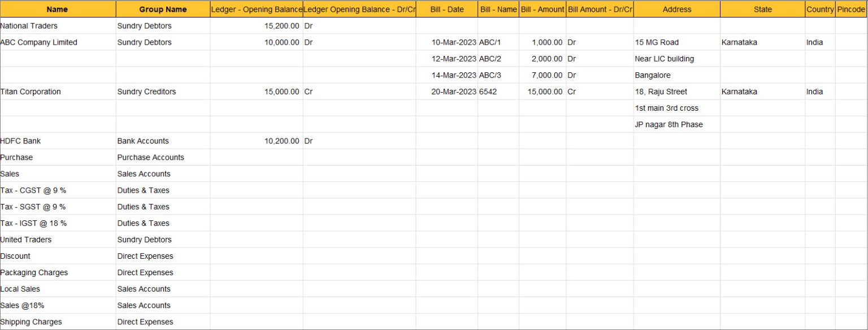Select the Titan Corporation cell
This screenshot has width=868, height=330.
(x=31, y=92)
